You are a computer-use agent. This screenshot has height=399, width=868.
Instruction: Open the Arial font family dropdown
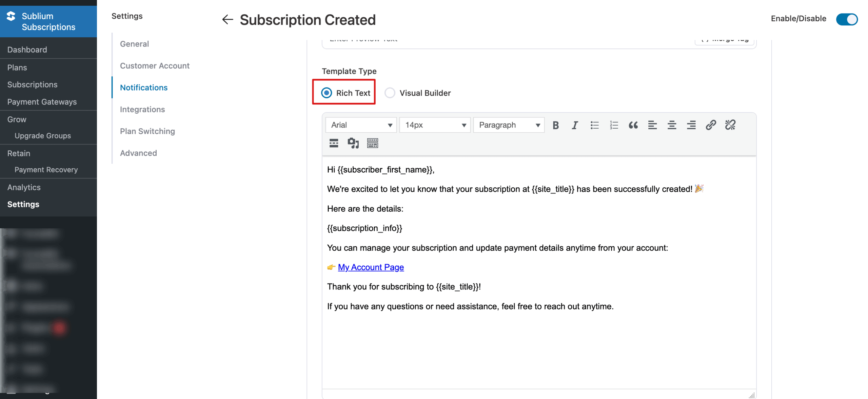(x=360, y=125)
